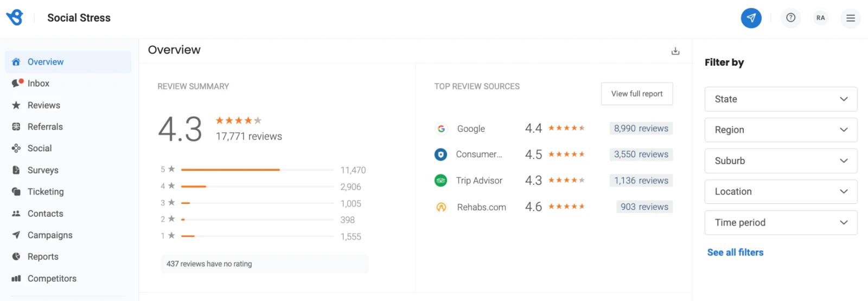This screenshot has height=301, width=868.
Task: Click the Social sidebar icon
Action: point(16,148)
